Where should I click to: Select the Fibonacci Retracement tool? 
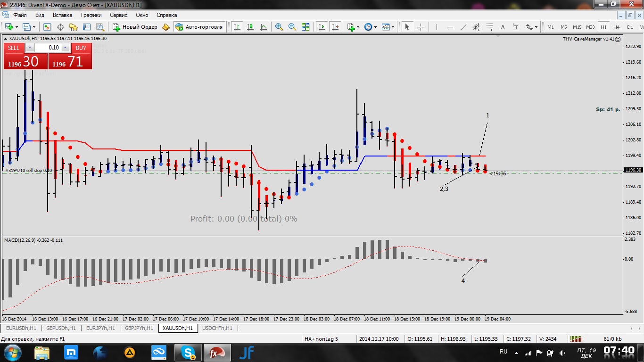click(489, 27)
